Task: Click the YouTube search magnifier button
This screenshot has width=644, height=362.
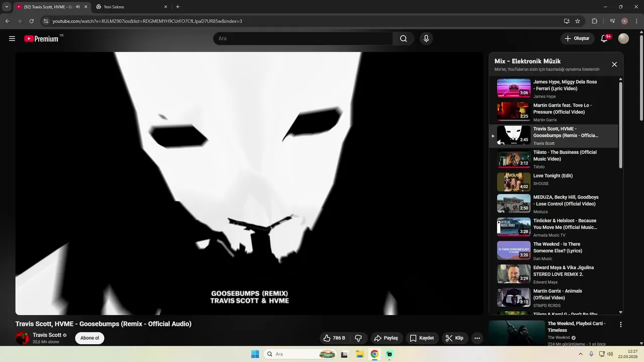Action: 404,39
